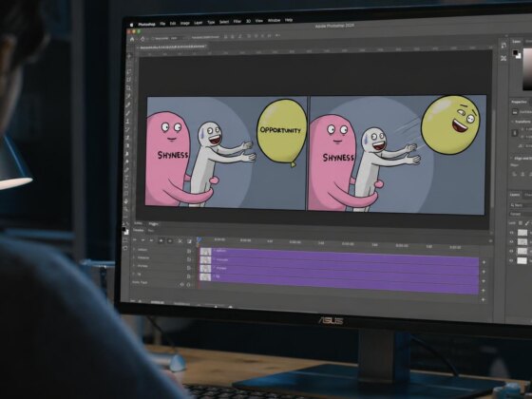Screen dimensions: 532x399
Task: Open the filmstrip menu of second video track
Action: 189,259
